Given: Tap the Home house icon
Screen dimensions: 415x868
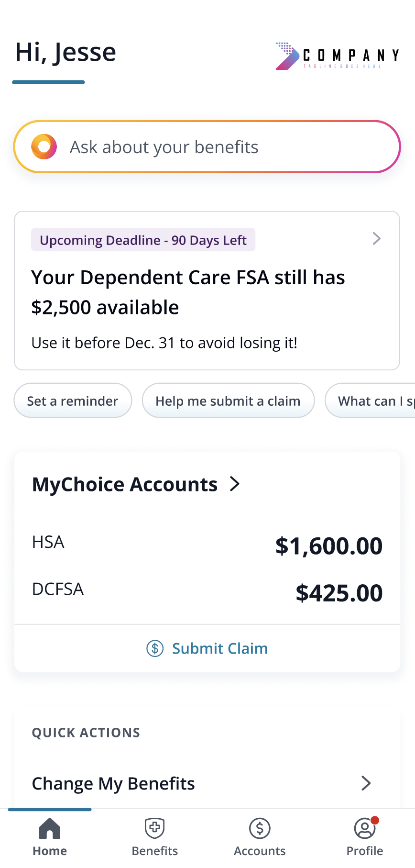Looking at the screenshot, I should pyautogui.click(x=50, y=828).
